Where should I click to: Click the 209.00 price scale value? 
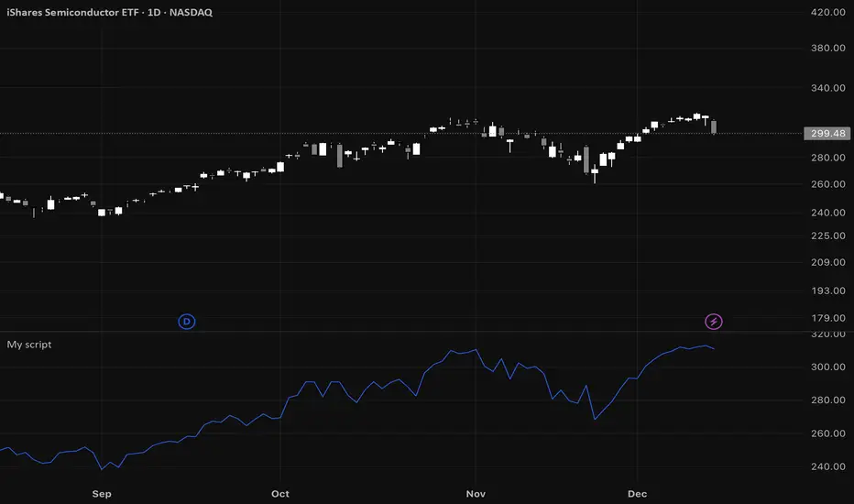tap(827, 262)
